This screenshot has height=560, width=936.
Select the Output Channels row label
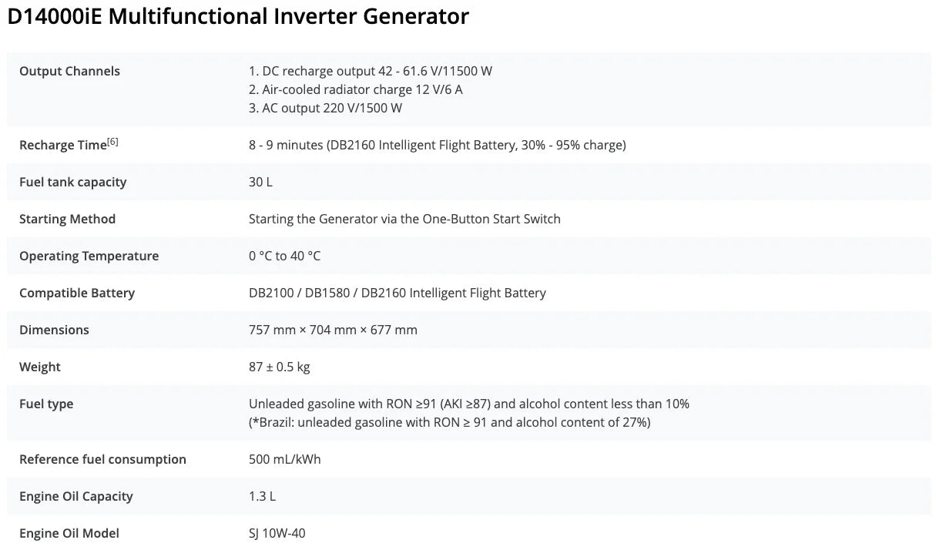(x=69, y=71)
